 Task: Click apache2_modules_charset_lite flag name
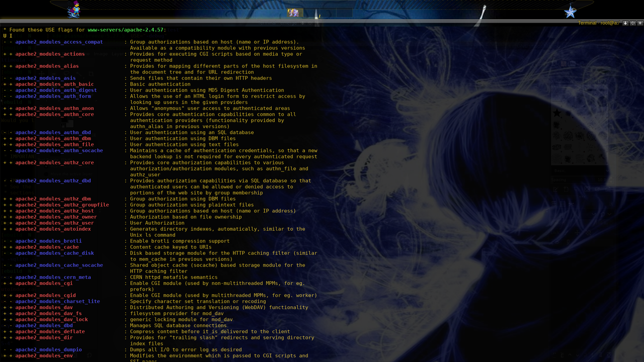coord(57,302)
